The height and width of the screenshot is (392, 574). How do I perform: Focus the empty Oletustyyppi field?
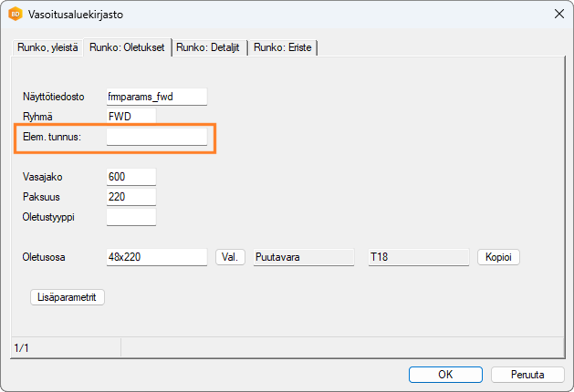131,217
